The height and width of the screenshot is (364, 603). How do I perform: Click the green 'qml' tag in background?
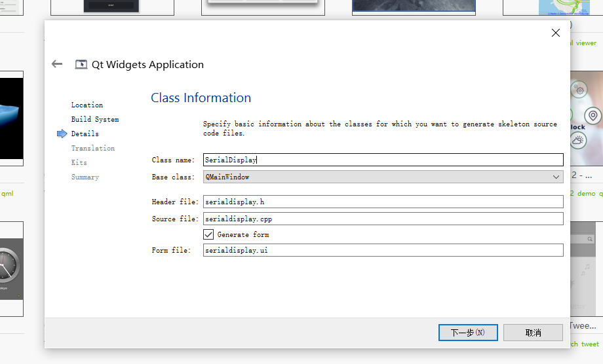pos(7,194)
